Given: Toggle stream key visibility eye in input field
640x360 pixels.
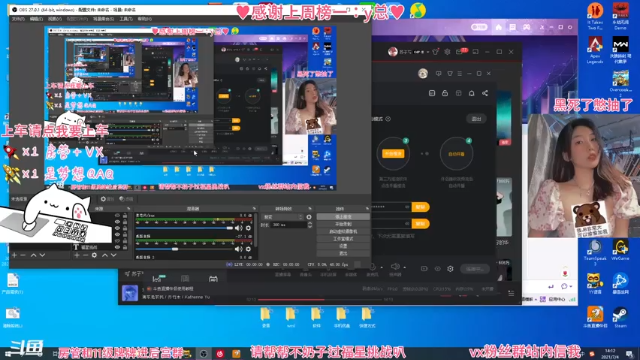Looking at the screenshot, I should [x=407, y=207].
